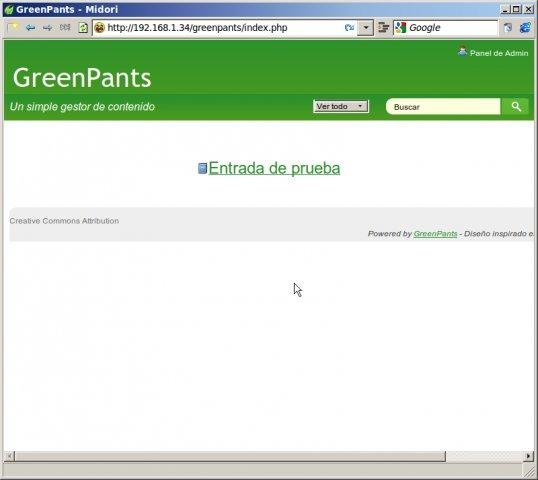
Task: Click the scrollbar right arrow
Action: click(529, 456)
